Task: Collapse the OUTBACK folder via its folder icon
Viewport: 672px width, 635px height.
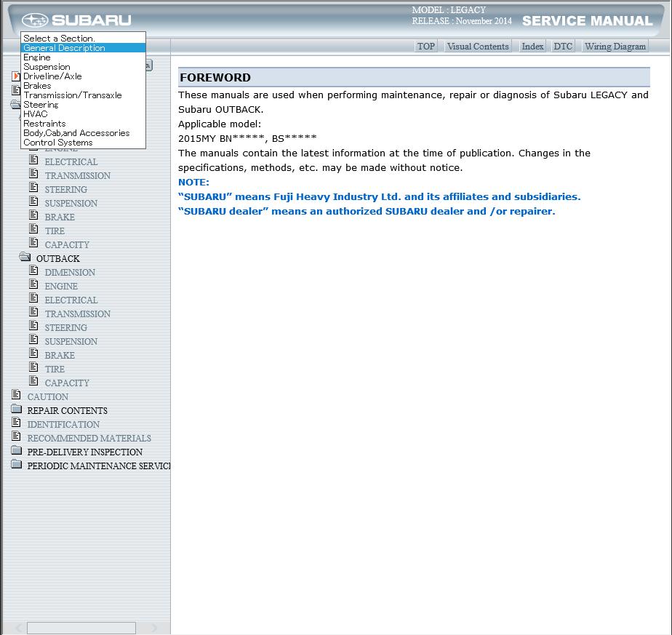Action: pos(25,257)
